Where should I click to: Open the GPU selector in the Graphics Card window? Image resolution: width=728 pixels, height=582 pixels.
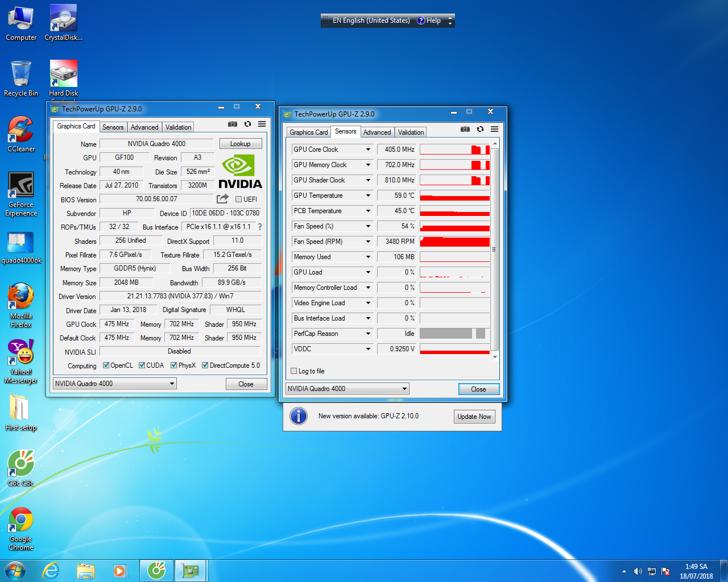114,384
